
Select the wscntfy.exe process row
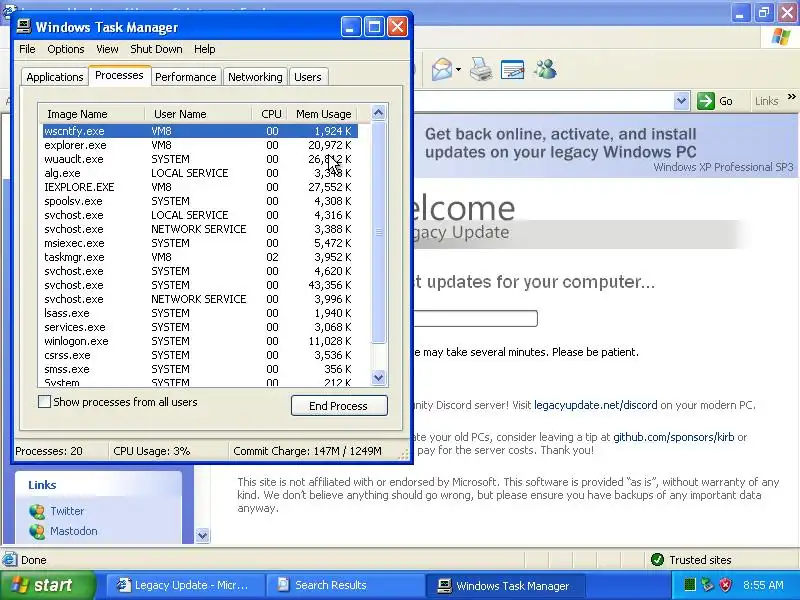200,131
